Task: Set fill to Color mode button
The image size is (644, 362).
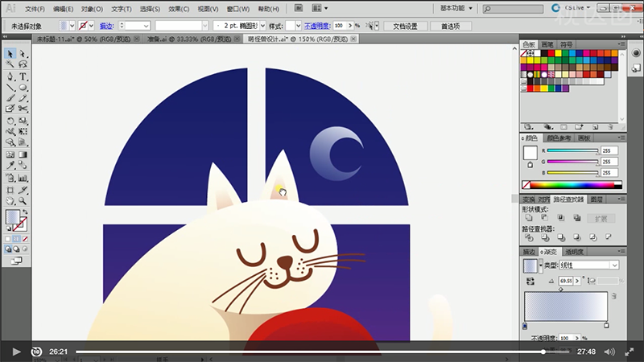Action: pos(8,239)
